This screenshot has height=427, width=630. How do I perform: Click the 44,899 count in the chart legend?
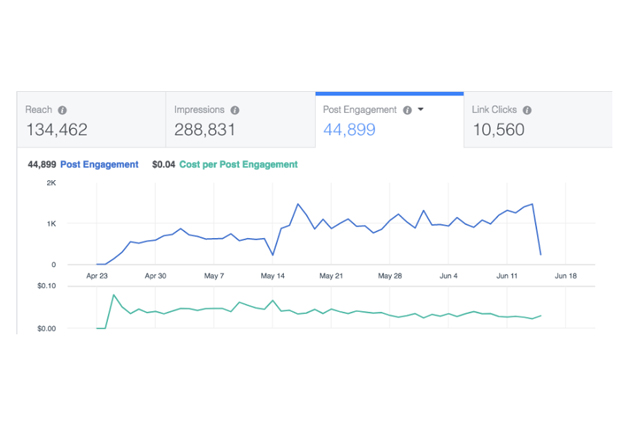(x=42, y=164)
